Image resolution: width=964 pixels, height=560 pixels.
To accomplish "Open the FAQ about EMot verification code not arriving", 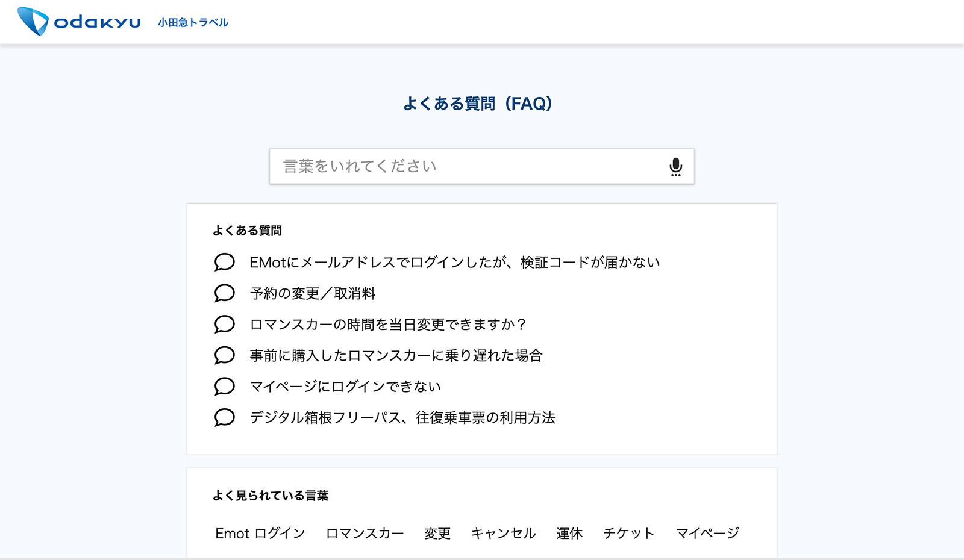I will pyautogui.click(x=454, y=262).
